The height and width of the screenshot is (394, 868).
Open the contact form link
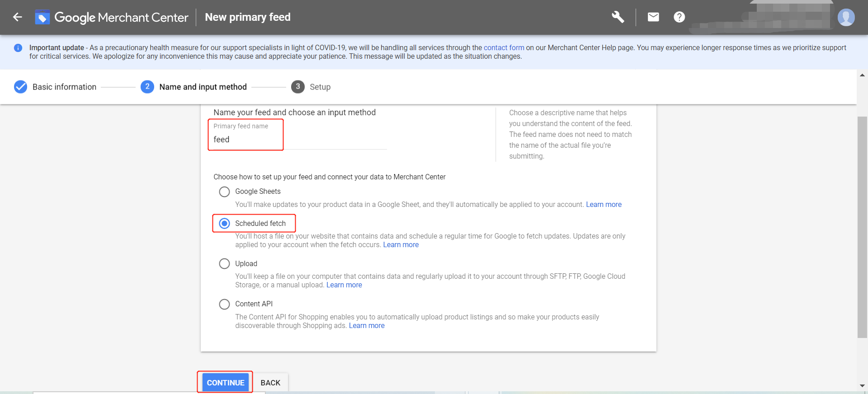click(504, 47)
